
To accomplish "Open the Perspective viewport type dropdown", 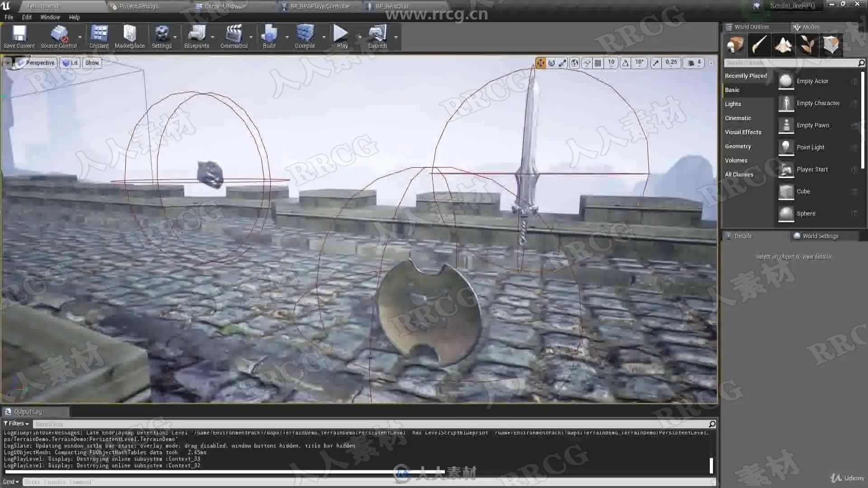I will point(36,63).
